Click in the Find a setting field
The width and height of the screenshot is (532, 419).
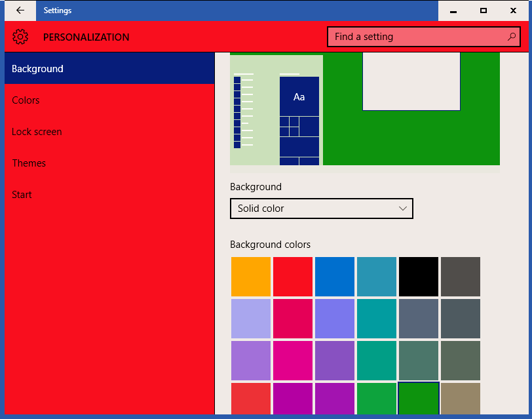click(424, 37)
